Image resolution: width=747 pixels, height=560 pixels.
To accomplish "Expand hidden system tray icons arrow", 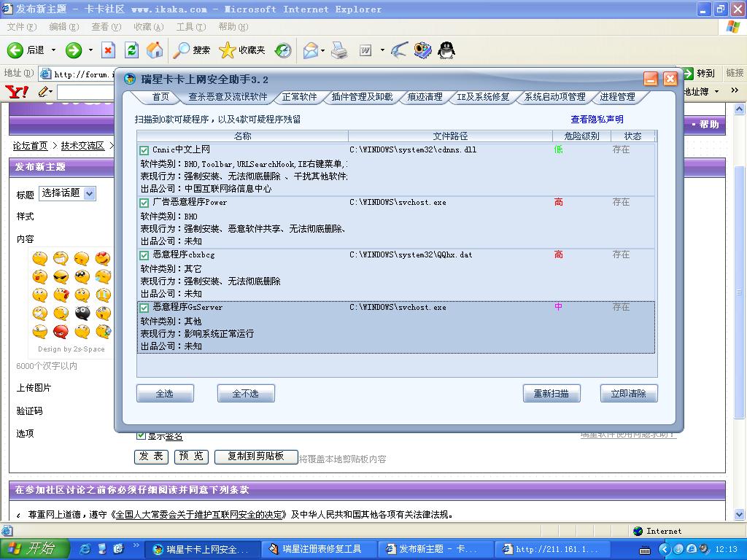I will [665, 549].
